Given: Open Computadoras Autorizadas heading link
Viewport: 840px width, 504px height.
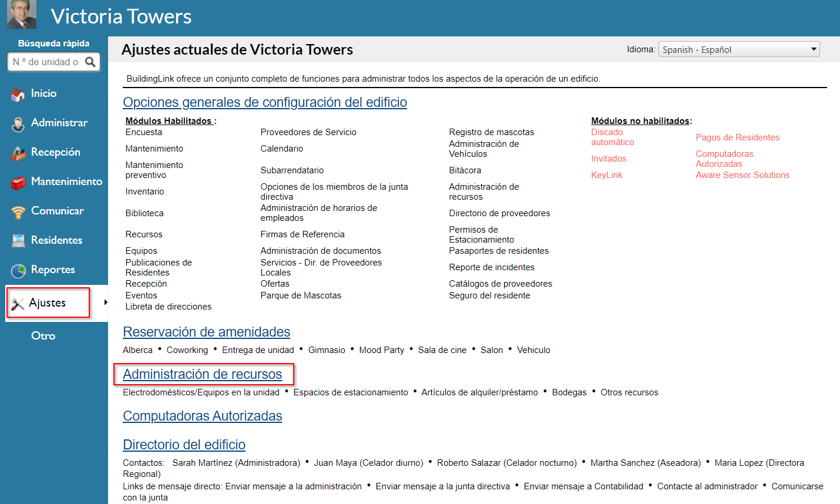Looking at the screenshot, I should (x=202, y=416).
